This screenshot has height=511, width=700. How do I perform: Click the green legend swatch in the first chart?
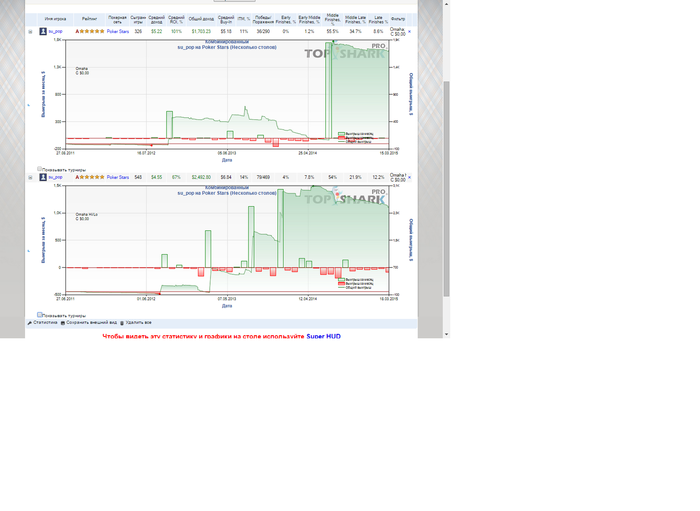(x=342, y=134)
